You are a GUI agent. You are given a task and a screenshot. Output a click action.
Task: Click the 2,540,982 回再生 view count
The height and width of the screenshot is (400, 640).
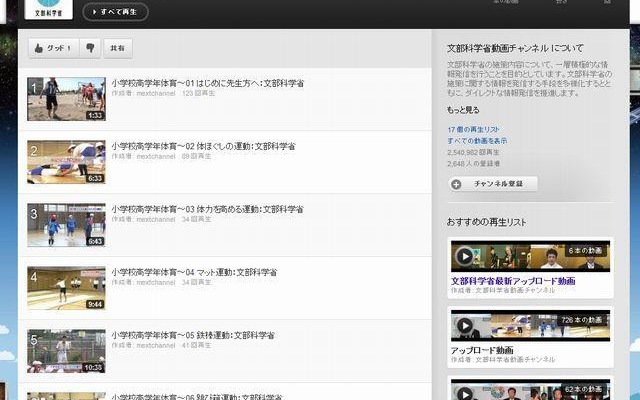[473, 152]
